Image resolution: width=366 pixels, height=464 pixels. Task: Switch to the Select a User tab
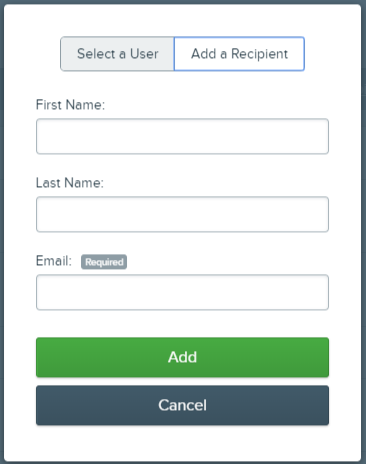[x=117, y=54]
